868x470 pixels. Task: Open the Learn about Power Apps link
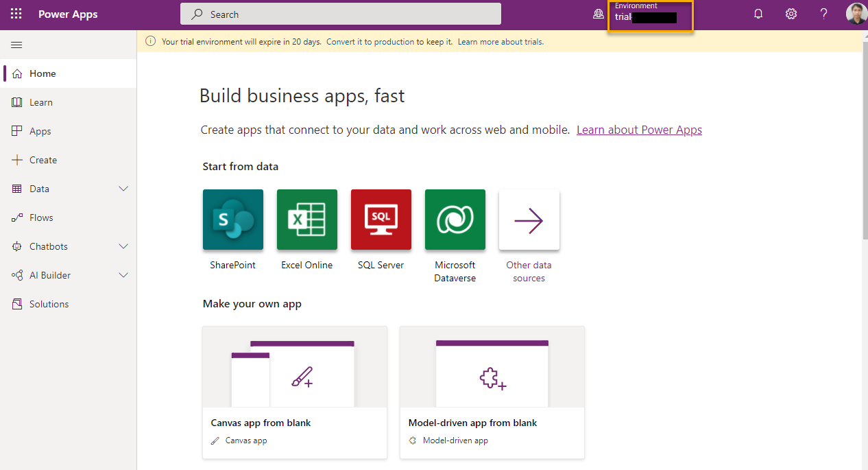coord(639,130)
